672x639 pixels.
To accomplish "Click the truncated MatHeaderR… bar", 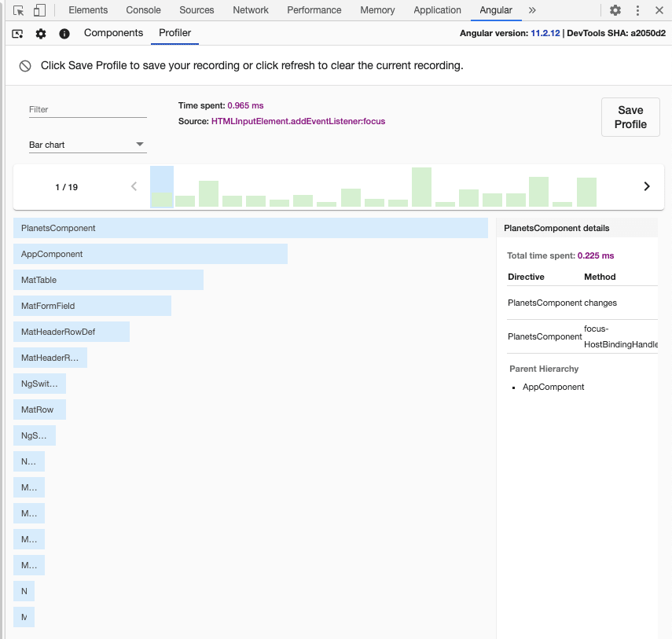I will [50, 358].
